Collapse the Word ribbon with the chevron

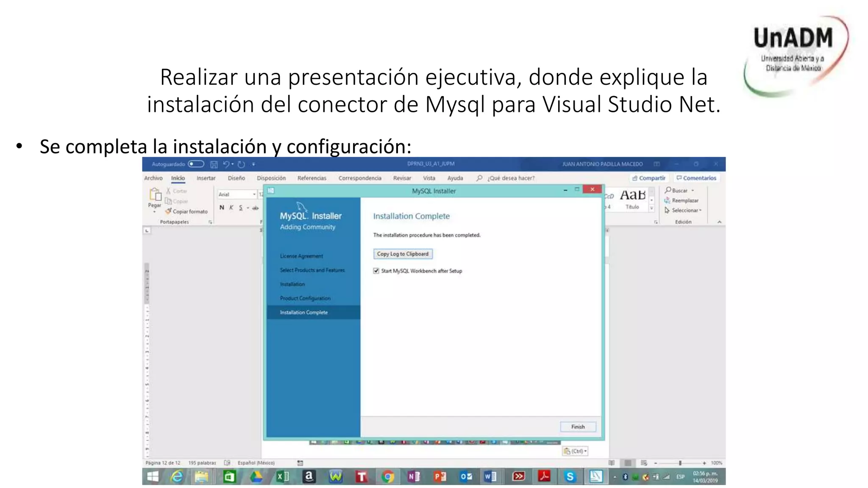click(719, 222)
